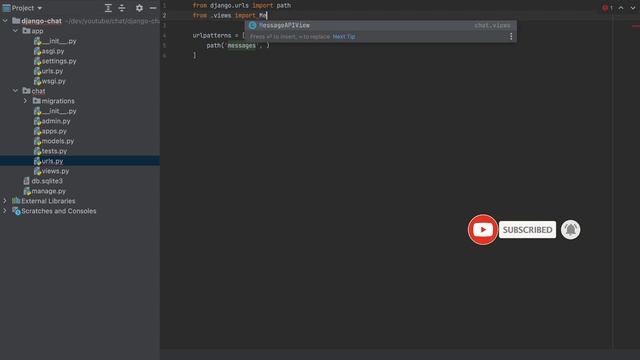Click the red error stripe mark
This screenshot has height=360, width=640.
pos(636,26)
